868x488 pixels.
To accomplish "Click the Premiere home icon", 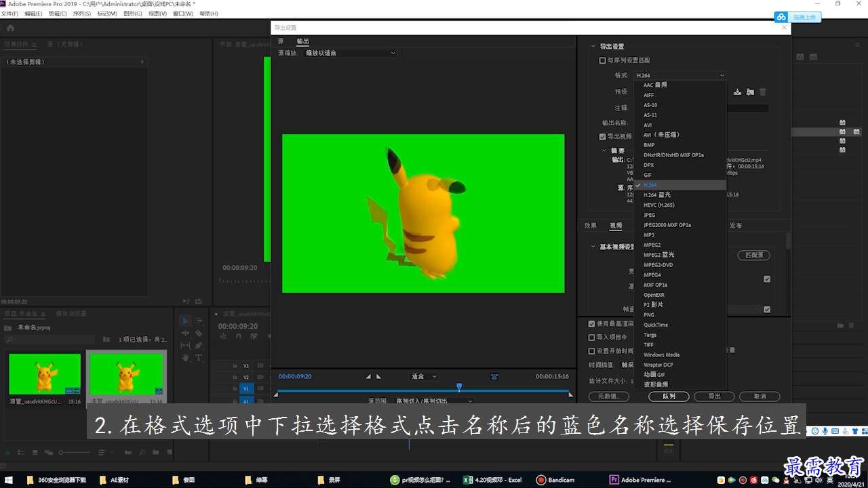I will coord(10,28).
